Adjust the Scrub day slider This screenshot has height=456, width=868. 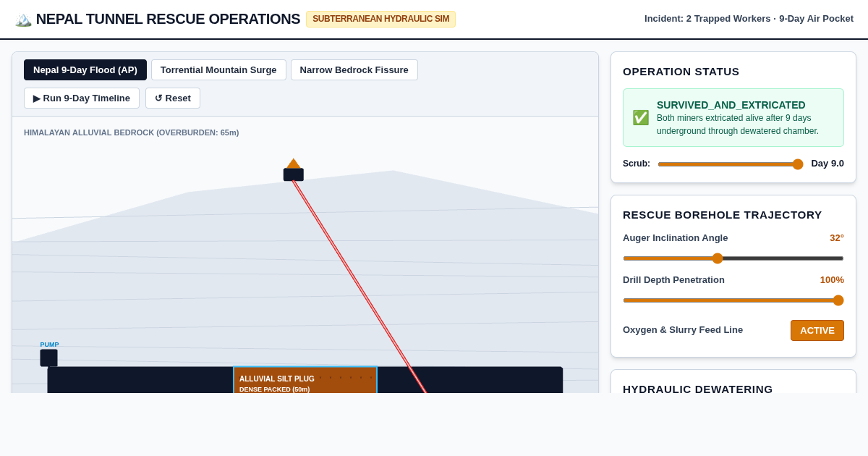pyautogui.click(x=730, y=164)
